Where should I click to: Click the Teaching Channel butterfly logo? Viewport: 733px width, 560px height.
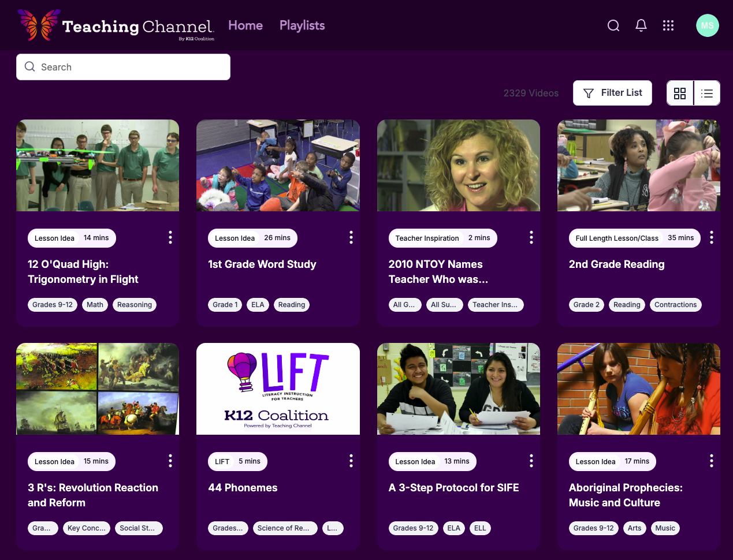pos(39,25)
